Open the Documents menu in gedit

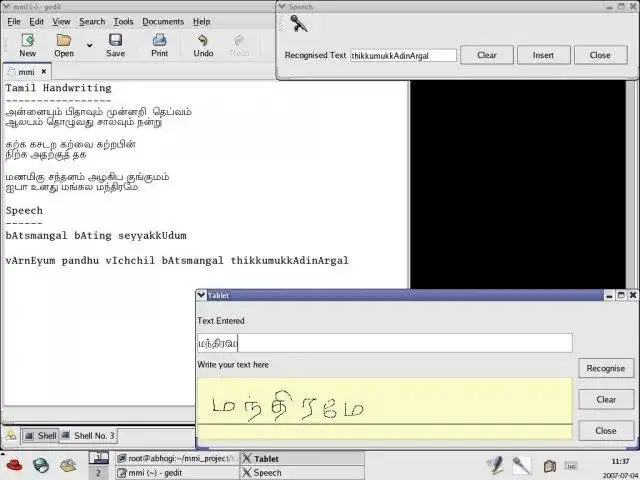(x=163, y=22)
